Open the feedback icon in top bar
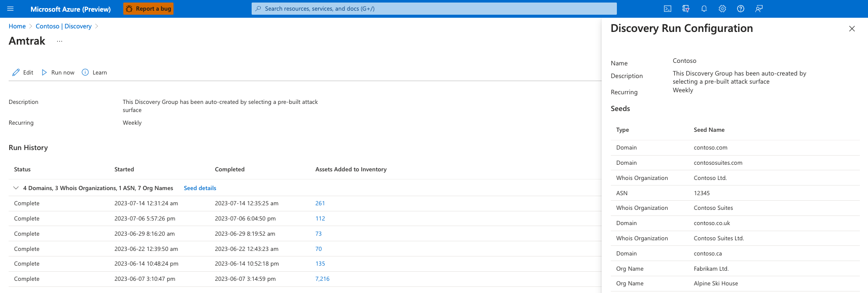Viewport: 868px width, 293px height. pos(759,9)
